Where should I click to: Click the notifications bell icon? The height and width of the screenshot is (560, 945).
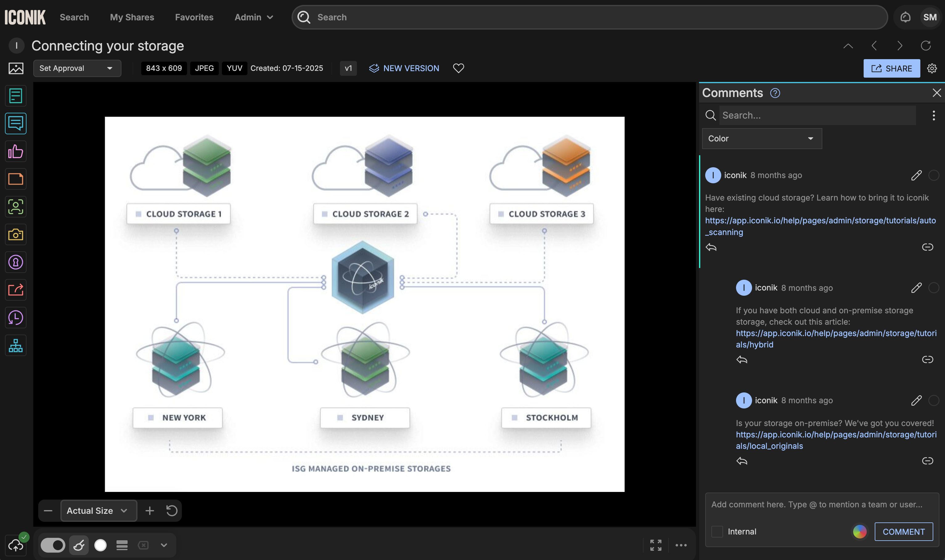905,17
